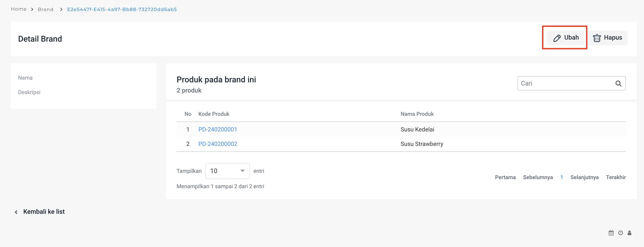Image resolution: width=644 pixels, height=247 pixels.
Task: Click the user icon at bottom right
Action: click(x=630, y=233)
